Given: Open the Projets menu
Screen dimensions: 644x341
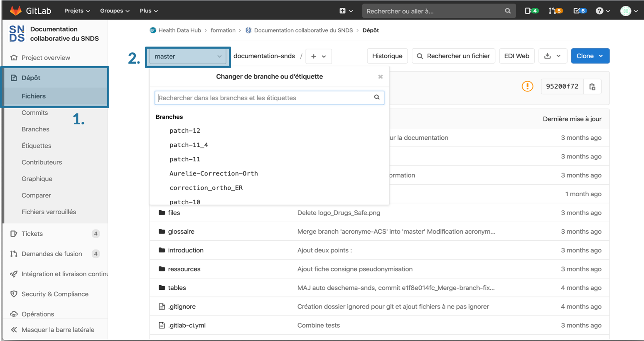Looking at the screenshot, I should coord(77,11).
